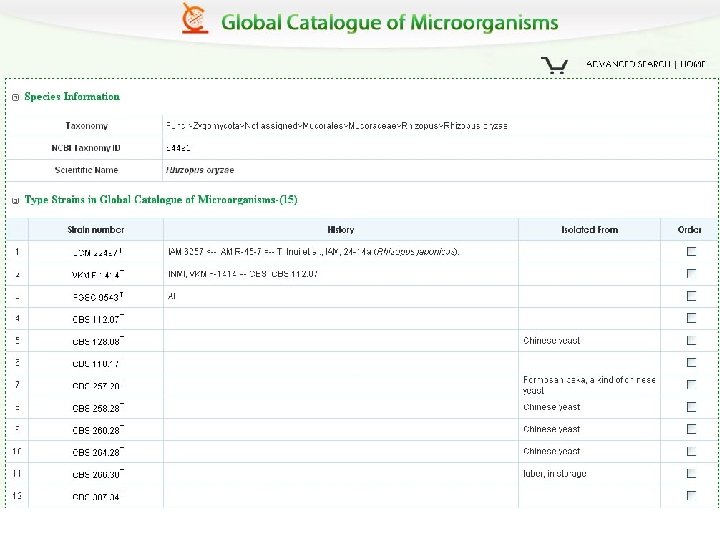Click the Order column header
Viewport: 720px width, 540px height.
(689, 230)
